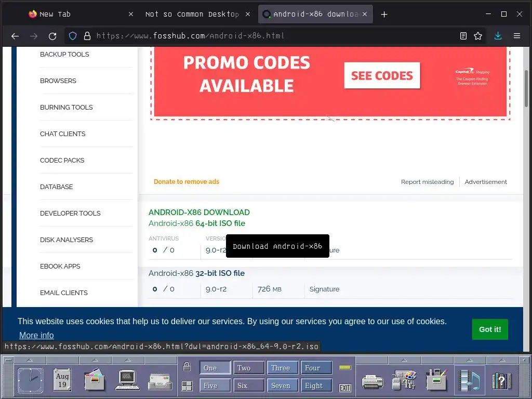The image size is (532, 399).
Task: Click SEE CODES in promo ad
Action: 382,75
